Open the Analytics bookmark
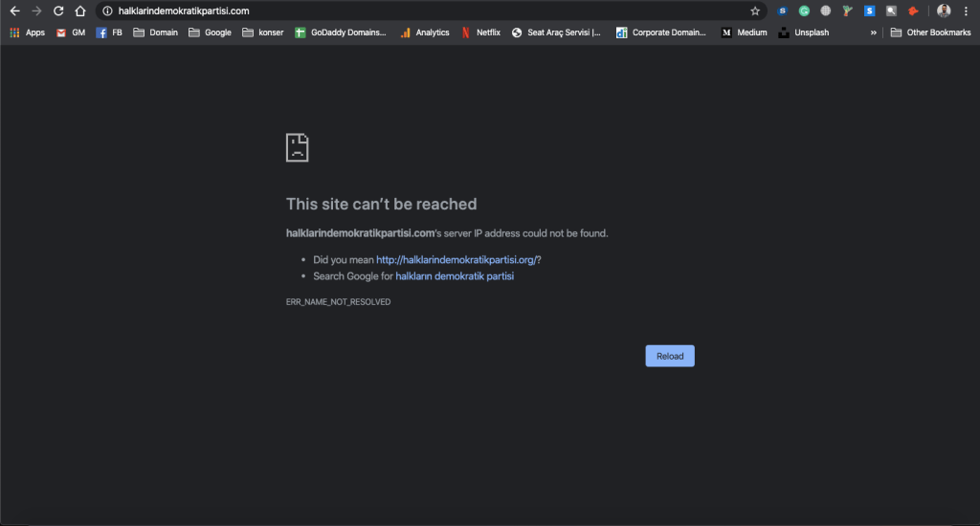 coord(424,33)
